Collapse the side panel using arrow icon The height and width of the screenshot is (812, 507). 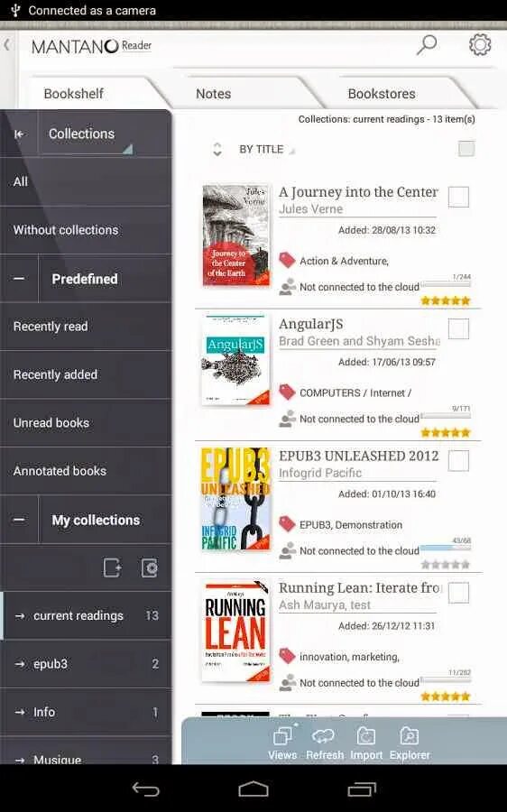click(19, 134)
